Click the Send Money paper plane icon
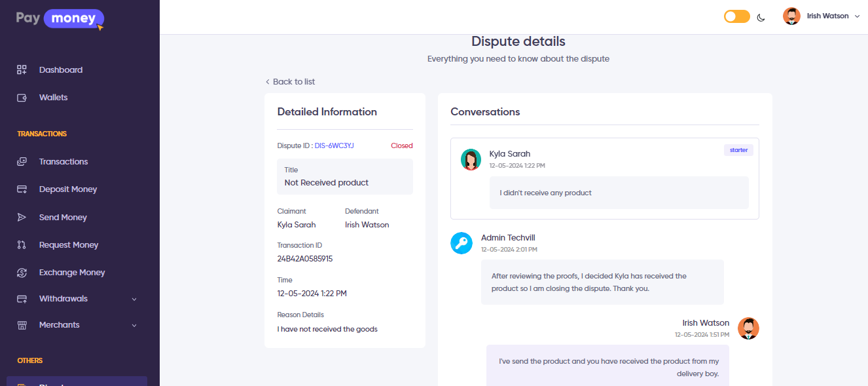The height and width of the screenshot is (386, 868). point(22,218)
